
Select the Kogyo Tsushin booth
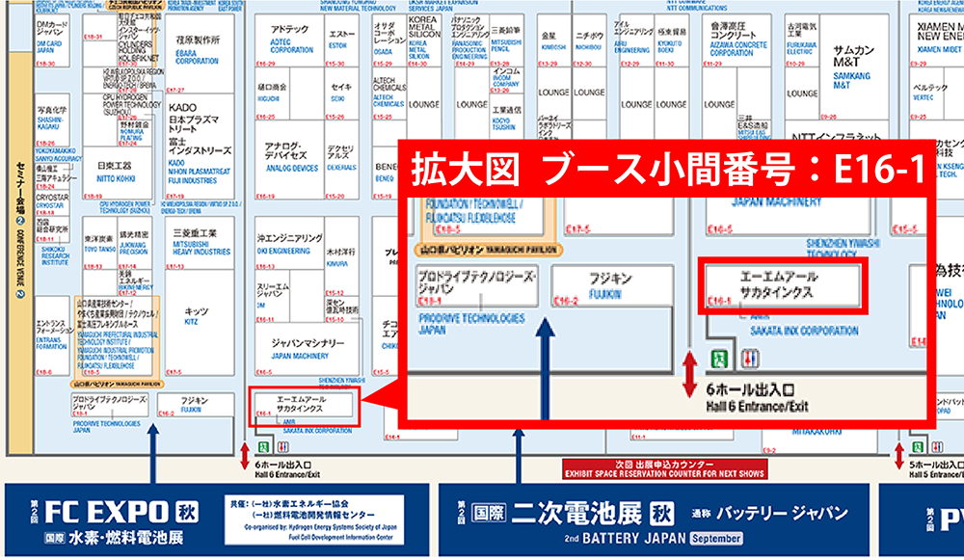507,118
